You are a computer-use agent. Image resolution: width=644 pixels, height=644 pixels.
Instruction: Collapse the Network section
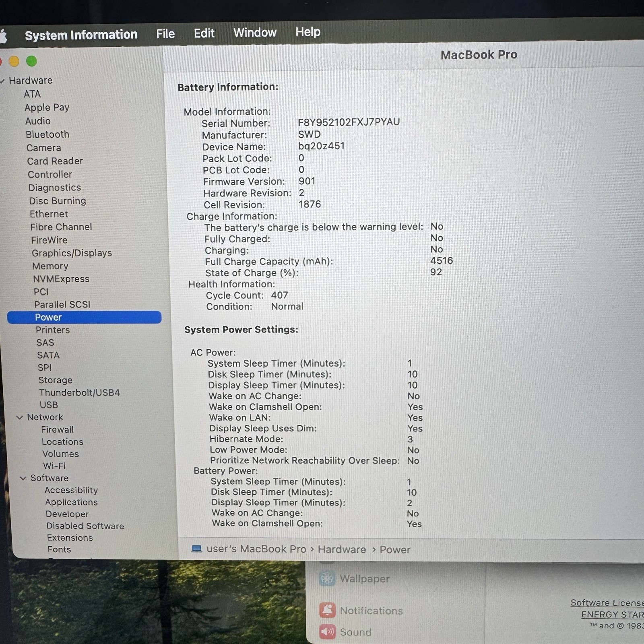(x=19, y=417)
